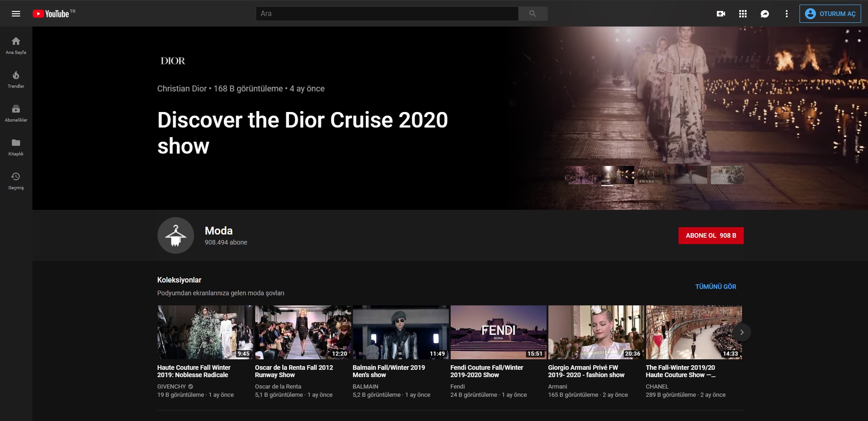Open title Fendi Couture Fall/Winter 2019-2020 Show
This screenshot has width=868, height=421.
click(487, 371)
